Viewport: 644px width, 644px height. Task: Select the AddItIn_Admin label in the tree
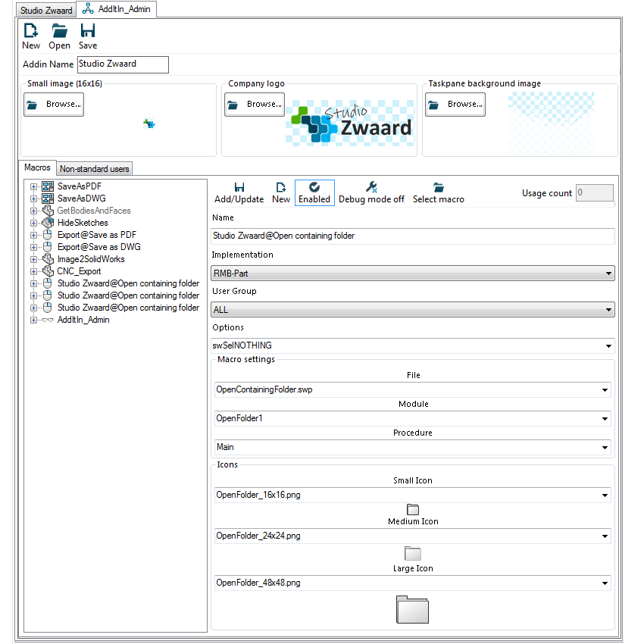pyautogui.click(x=83, y=320)
